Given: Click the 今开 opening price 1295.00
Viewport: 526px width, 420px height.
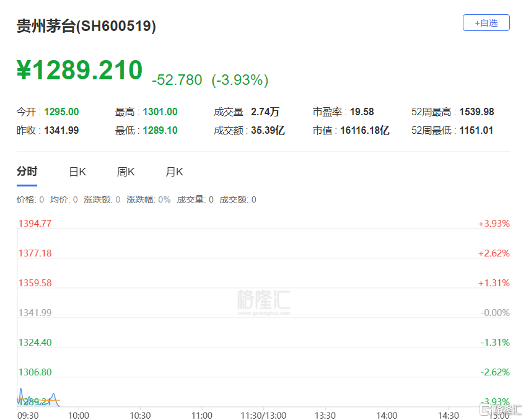Looking at the screenshot, I should (61, 112).
